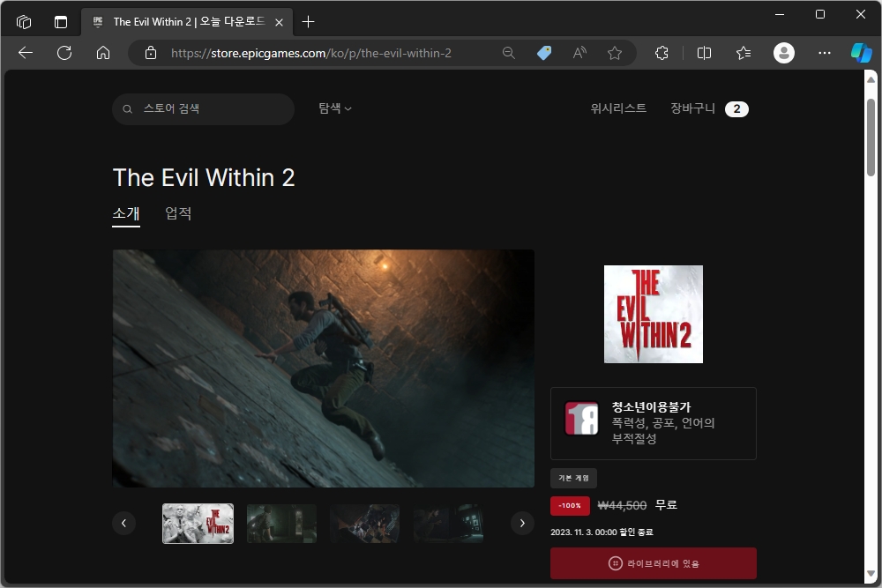Close The Evil Within 2 browser tab

click(279, 23)
